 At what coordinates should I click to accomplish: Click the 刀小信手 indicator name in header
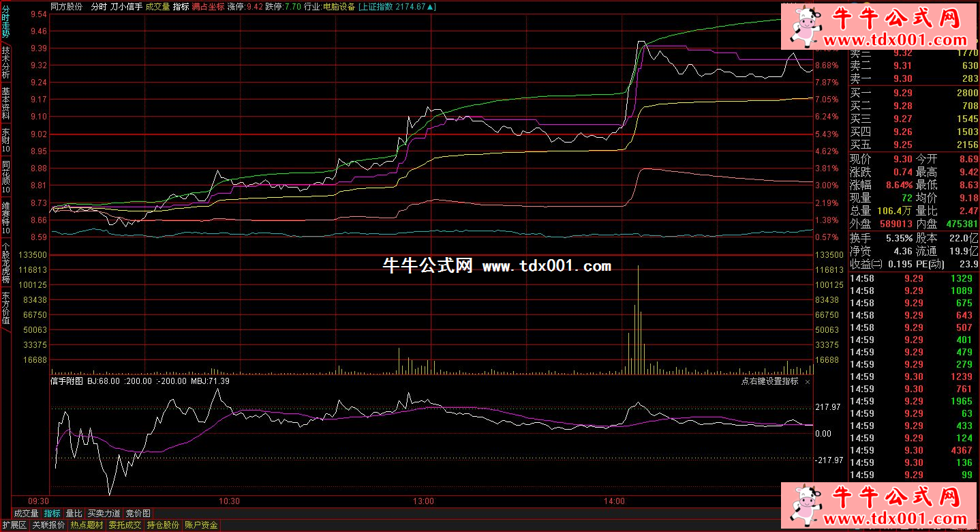[x=126, y=6]
